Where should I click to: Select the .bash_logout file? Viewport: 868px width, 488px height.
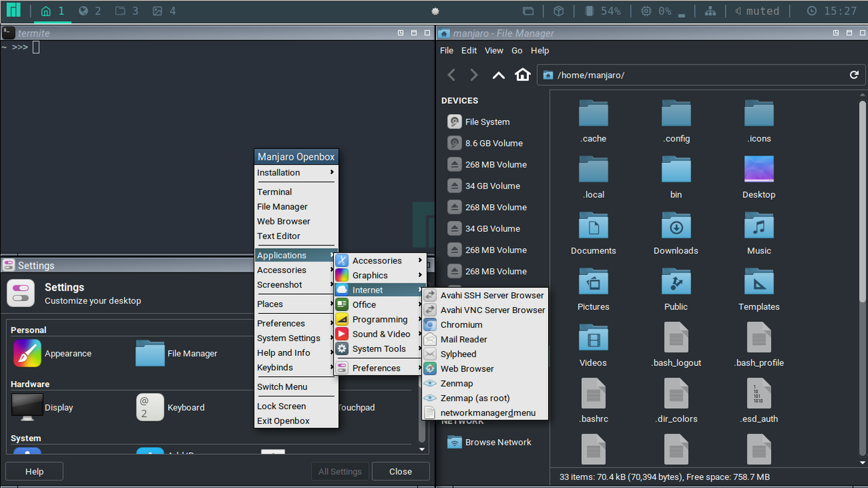click(676, 346)
